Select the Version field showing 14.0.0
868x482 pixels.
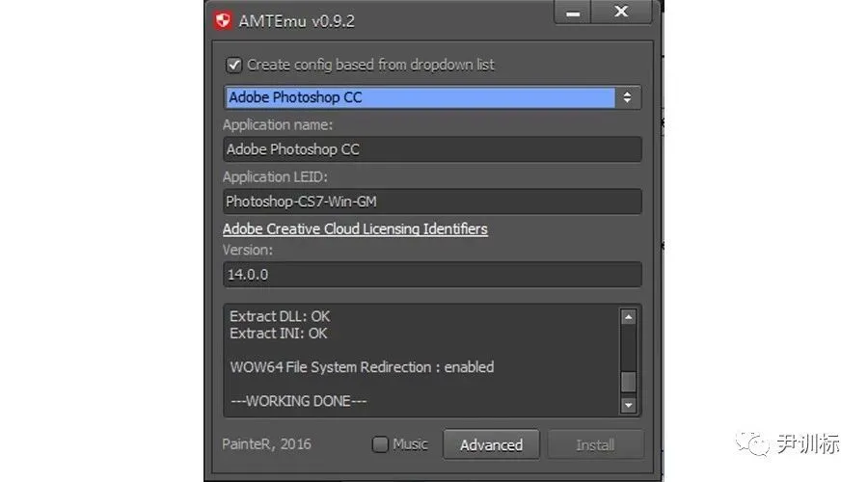pyautogui.click(x=432, y=274)
